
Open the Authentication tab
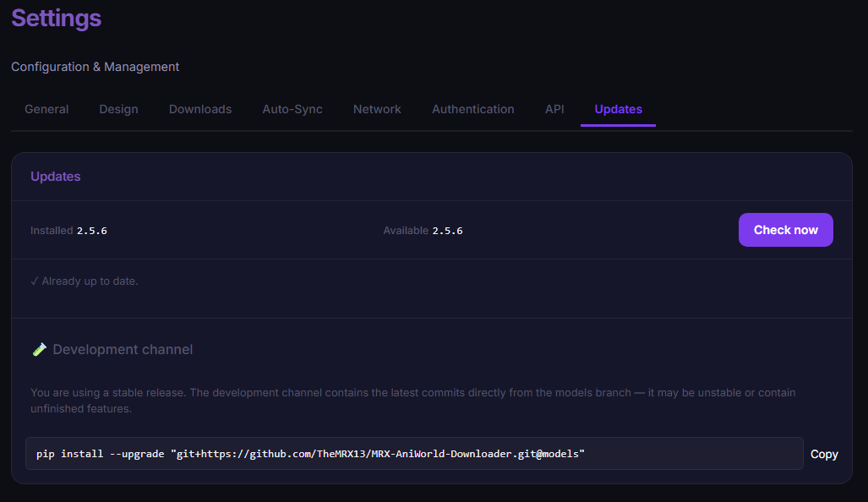(x=472, y=109)
